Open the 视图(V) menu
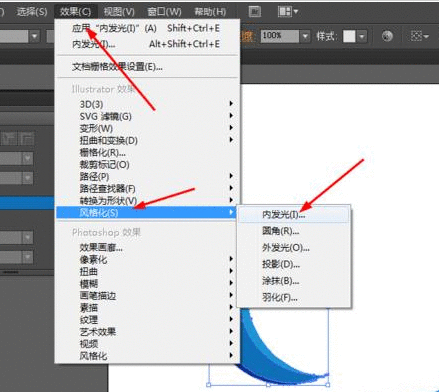 pyautogui.click(x=119, y=12)
